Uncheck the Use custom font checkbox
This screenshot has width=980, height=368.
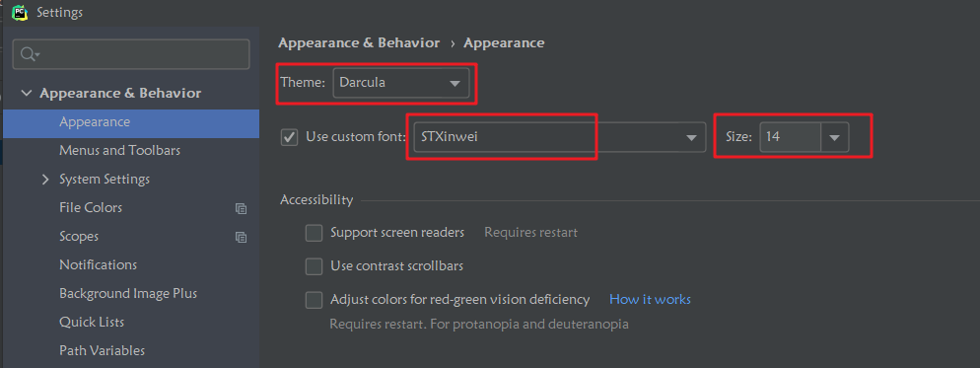289,137
